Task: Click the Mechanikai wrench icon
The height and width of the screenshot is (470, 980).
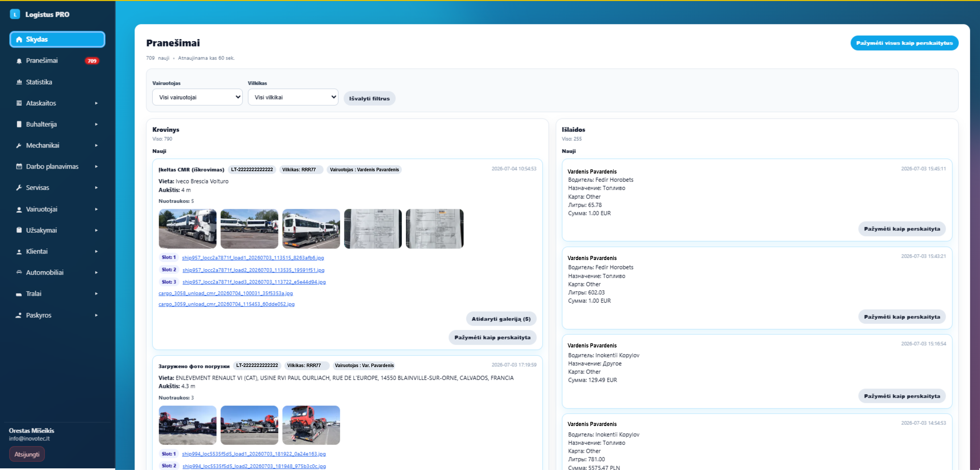Action: pyautogui.click(x=19, y=145)
